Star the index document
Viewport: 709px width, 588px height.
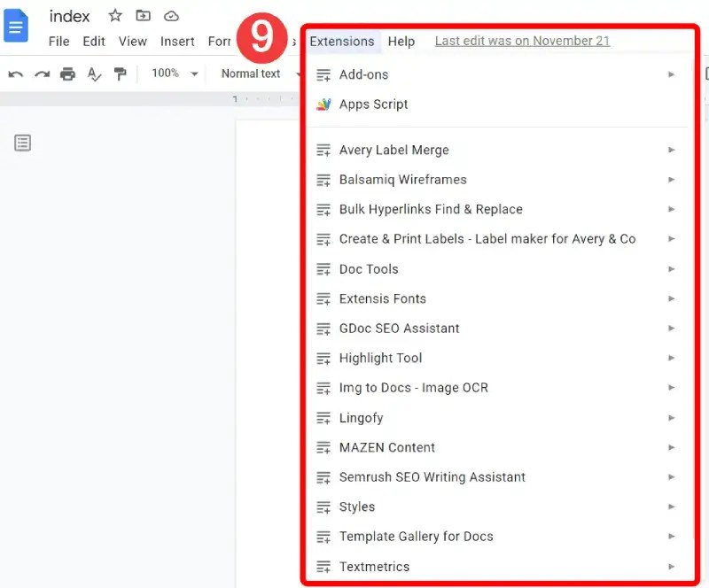tap(115, 16)
